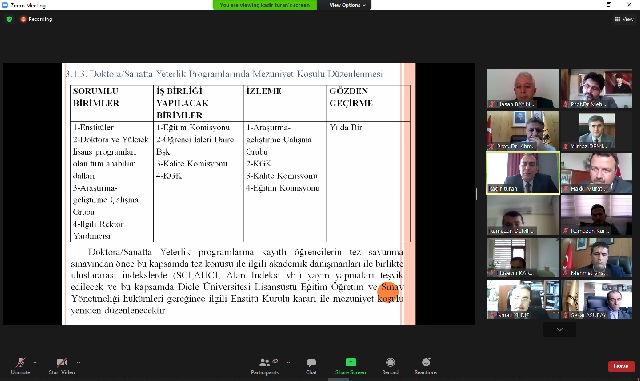The height and width of the screenshot is (381, 640).
Task: Open the View Options menu at top
Action: (x=347, y=5)
